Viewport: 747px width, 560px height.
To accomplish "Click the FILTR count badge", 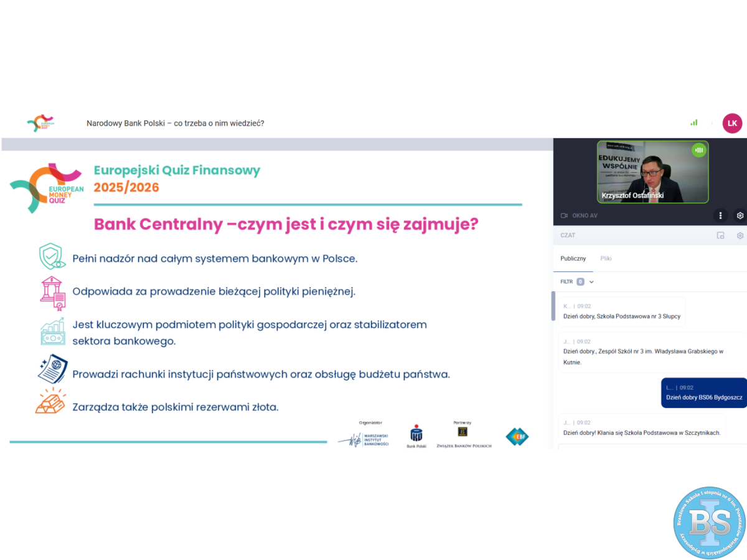I will [580, 282].
